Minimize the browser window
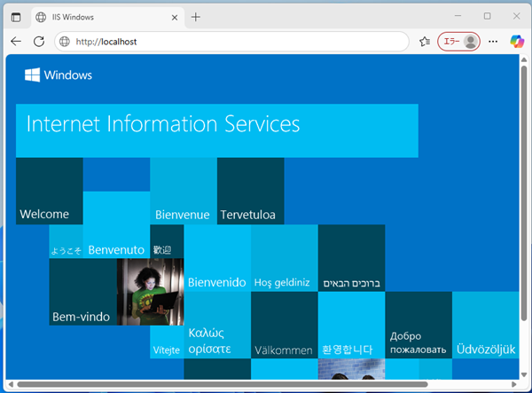532x393 pixels. coord(458,16)
